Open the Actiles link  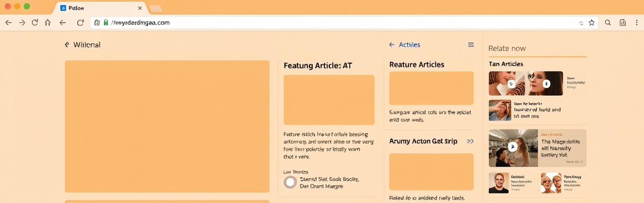click(409, 45)
